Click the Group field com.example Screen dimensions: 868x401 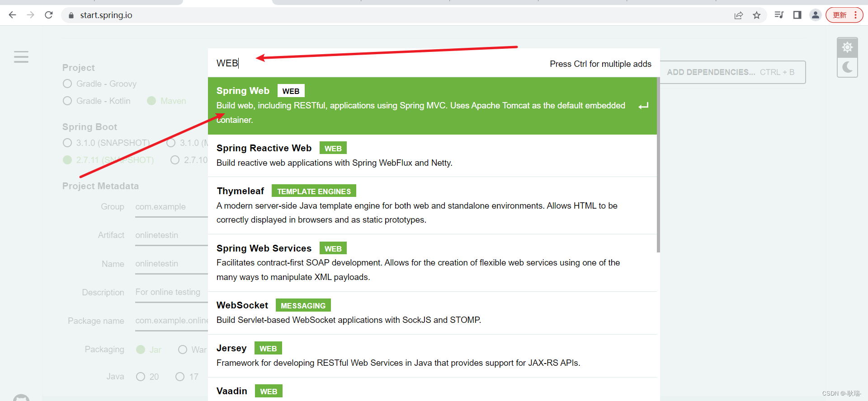(171, 207)
